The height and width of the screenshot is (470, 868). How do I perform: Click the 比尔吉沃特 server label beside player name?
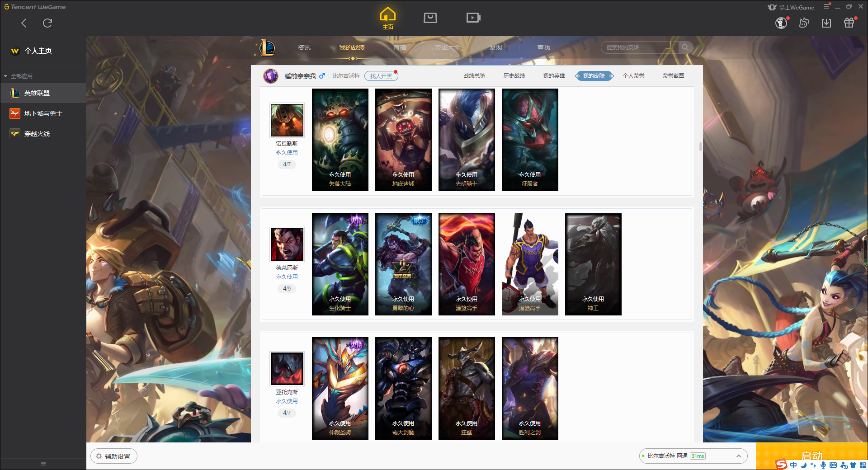(x=346, y=76)
